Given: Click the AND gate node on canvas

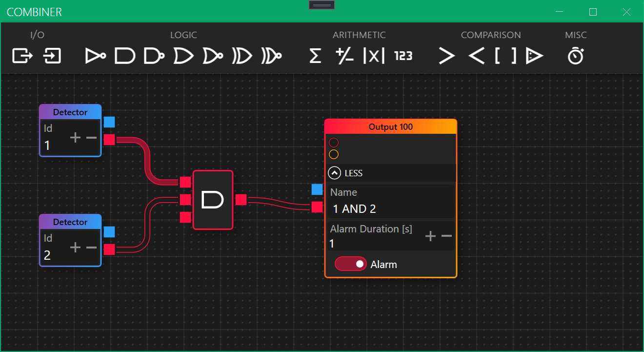Looking at the screenshot, I should coord(213,200).
